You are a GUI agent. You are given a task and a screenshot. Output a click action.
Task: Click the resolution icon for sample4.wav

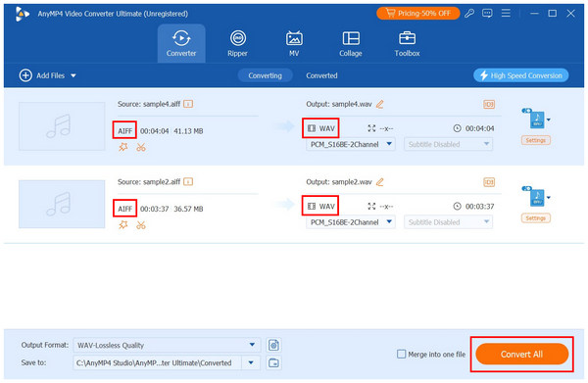pyautogui.click(x=371, y=128)
